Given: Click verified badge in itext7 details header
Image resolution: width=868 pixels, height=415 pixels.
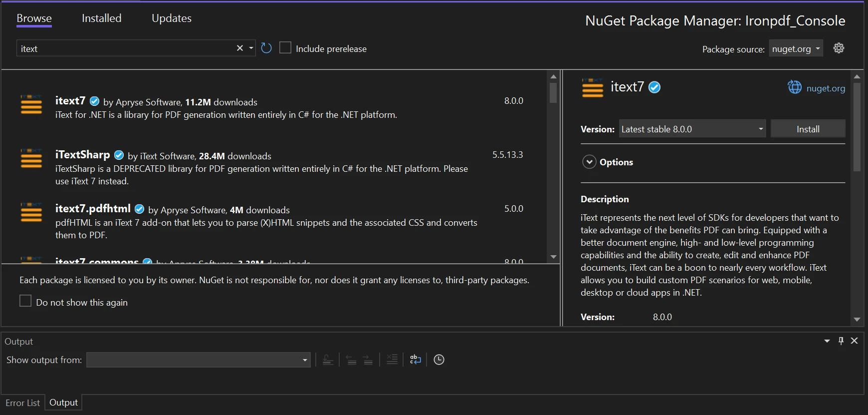Looking at the screenshot, I should pyautogui.click(x=654, y=87).
